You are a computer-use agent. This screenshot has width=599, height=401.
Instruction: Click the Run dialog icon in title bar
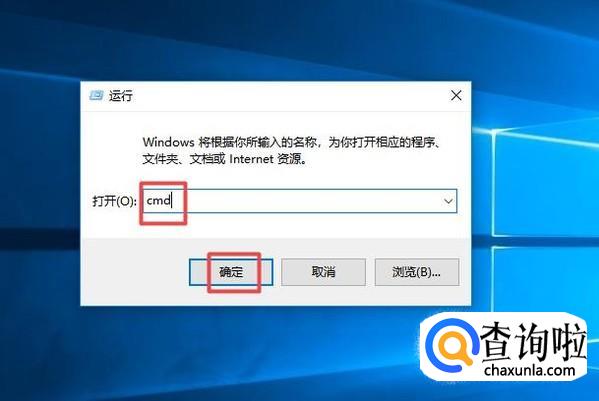tap(96, 95)
